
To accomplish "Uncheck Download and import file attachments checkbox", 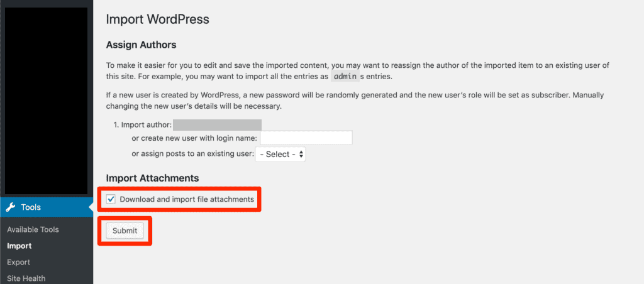I will click(111, 200).
